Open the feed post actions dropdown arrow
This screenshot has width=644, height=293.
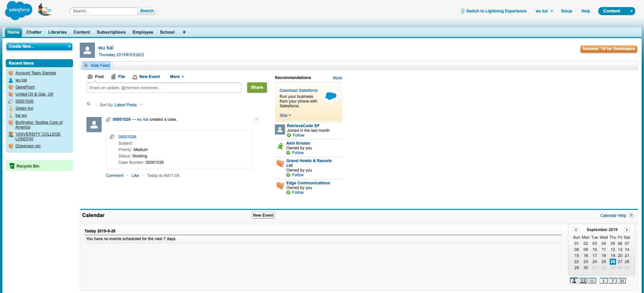(256, 120)
